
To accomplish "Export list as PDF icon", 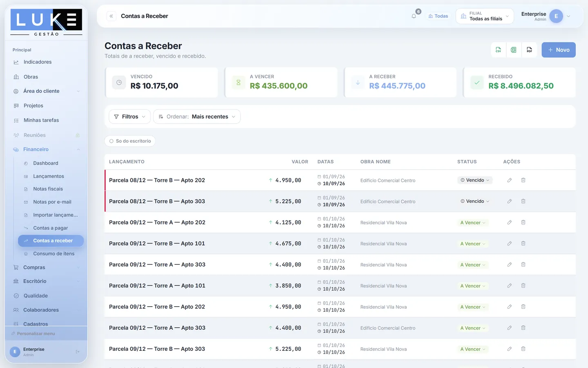I will [x=529, y=50].
